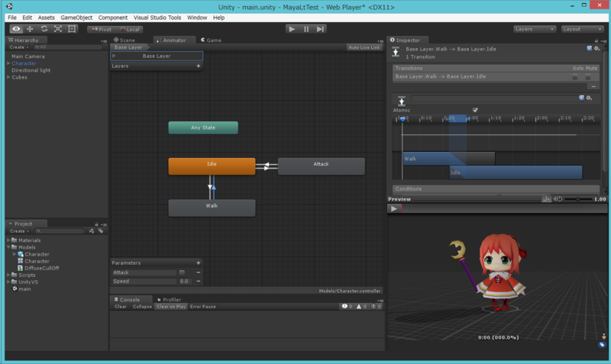Open the File menu

click(x=12, y=18)
